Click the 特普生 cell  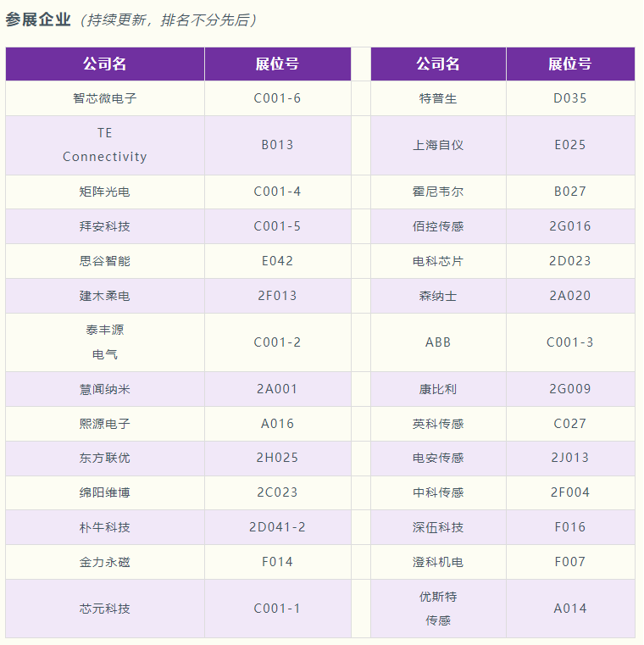[x=438, y=98]
